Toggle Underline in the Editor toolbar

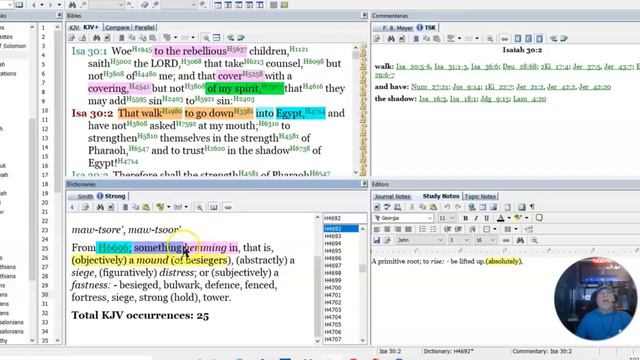click(486, 218)
